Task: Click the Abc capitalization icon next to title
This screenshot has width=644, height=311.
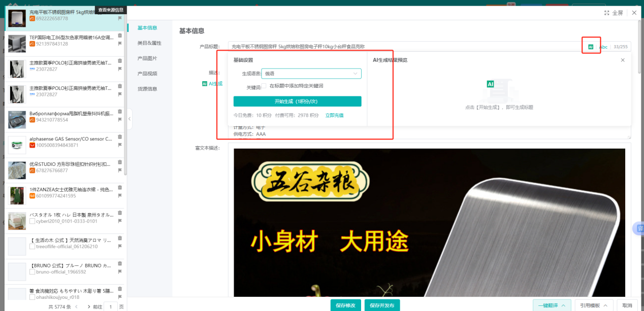Action: [x=603, y=46]
